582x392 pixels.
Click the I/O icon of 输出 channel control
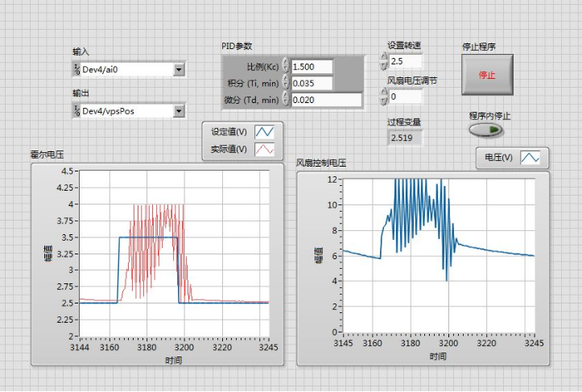point(76,110)
